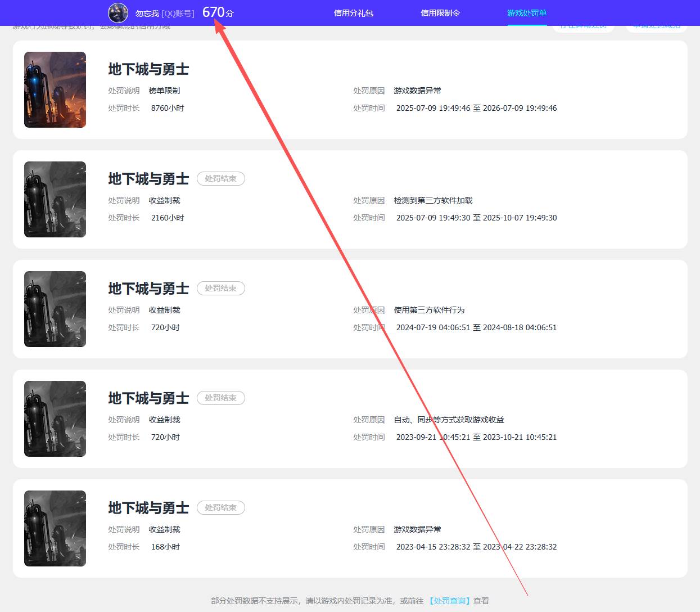Click 收益制裁 on the 168小时 card
Screen dimensions: 700x612
[164, 529]
